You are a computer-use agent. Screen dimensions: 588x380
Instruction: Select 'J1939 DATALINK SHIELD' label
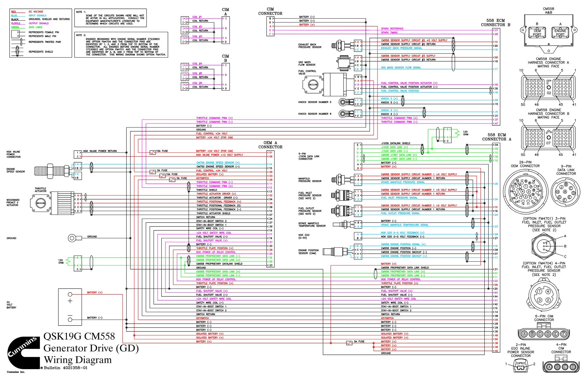396,143
